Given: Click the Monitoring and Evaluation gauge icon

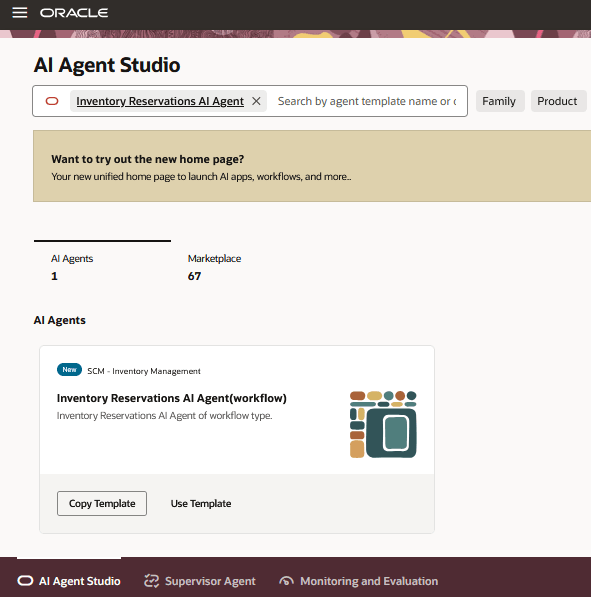Looking at the screenshot, I should coord(286,581).
